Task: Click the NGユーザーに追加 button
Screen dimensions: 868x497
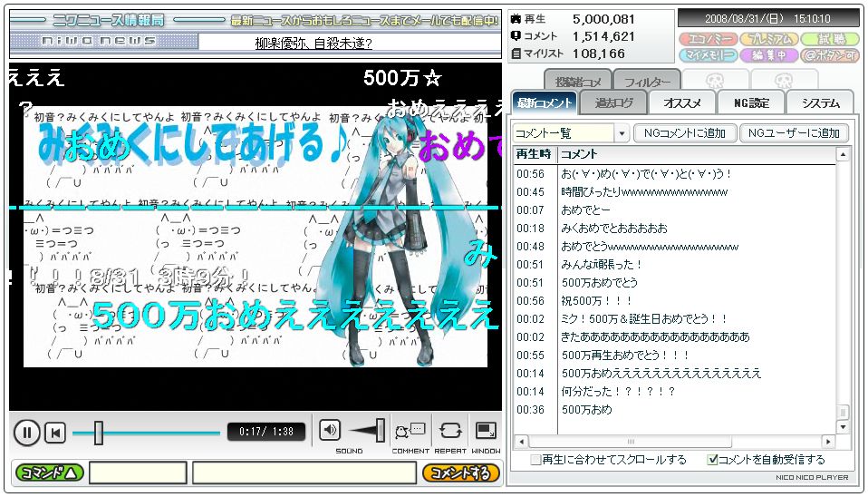Action: click(794, 133)
